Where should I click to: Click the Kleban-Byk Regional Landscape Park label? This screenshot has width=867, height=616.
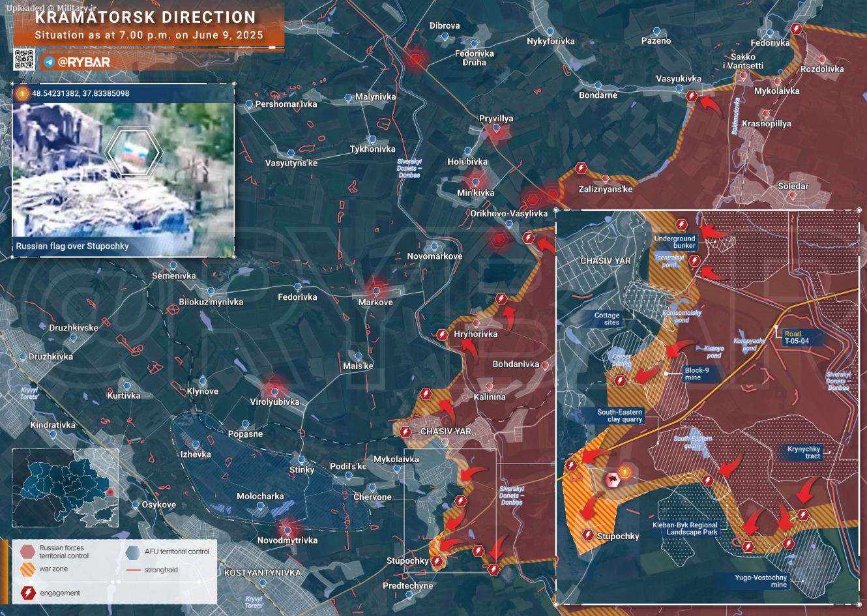point(684,529)
